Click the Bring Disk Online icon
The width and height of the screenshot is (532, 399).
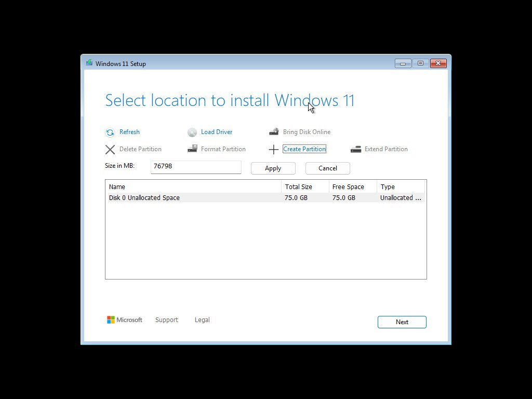click(x=274, y=132)
